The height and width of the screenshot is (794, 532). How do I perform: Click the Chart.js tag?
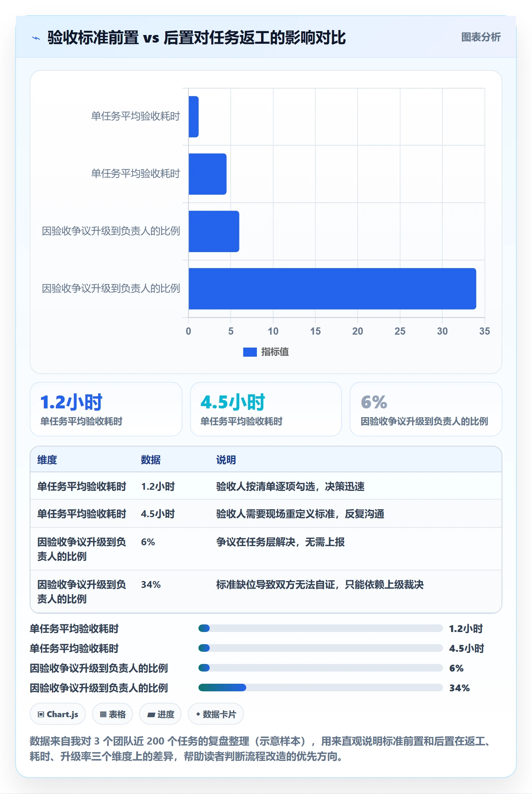[58, 714]
